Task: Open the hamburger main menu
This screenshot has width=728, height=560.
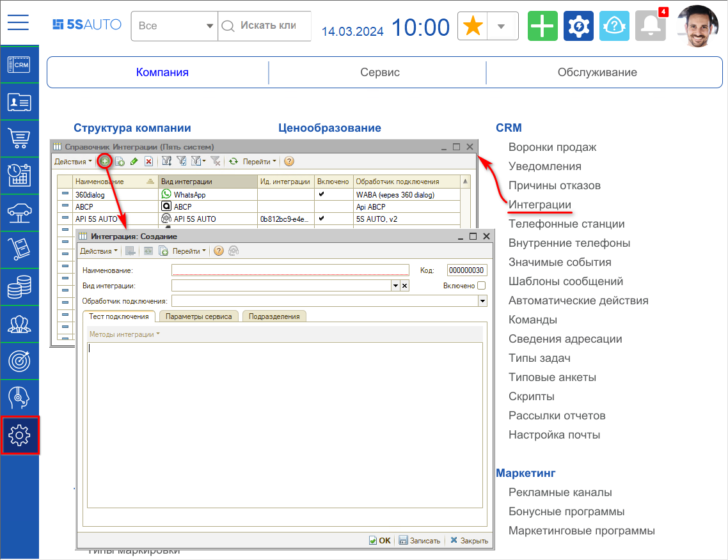Action: (x=18, y=22)
